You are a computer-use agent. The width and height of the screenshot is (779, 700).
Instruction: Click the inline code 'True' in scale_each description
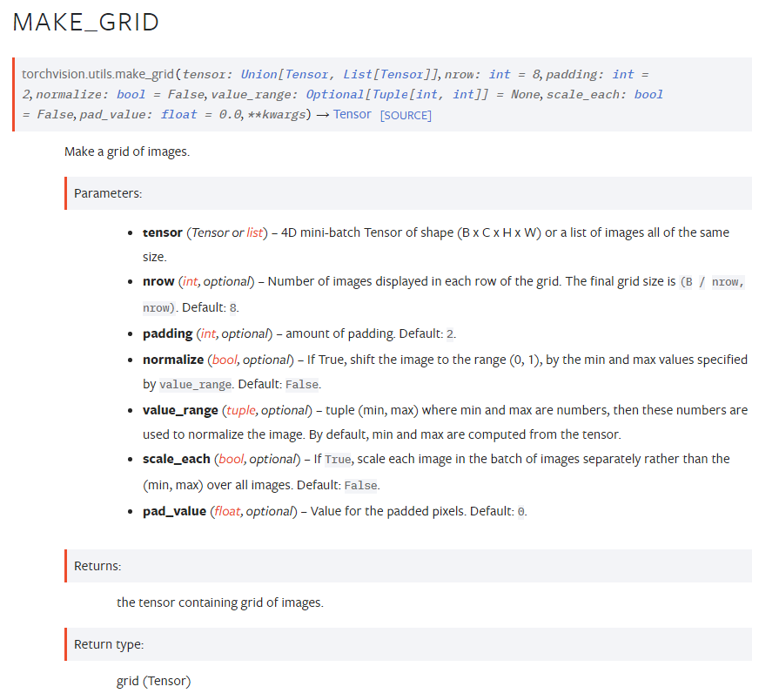point(338,460)
